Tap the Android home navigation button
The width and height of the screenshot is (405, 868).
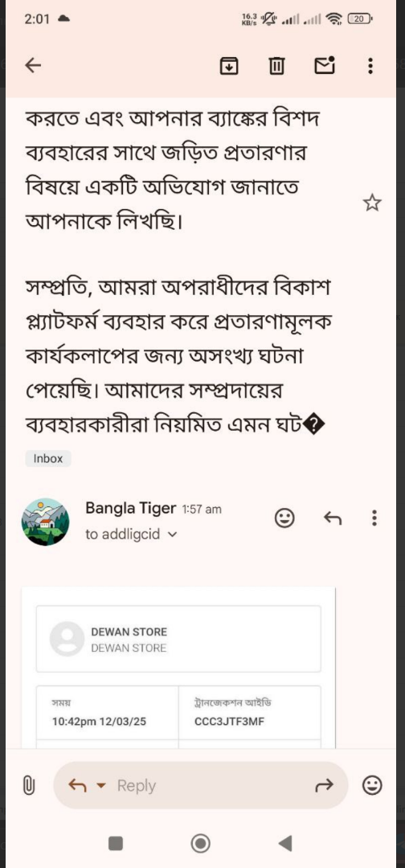click(200, 843)
